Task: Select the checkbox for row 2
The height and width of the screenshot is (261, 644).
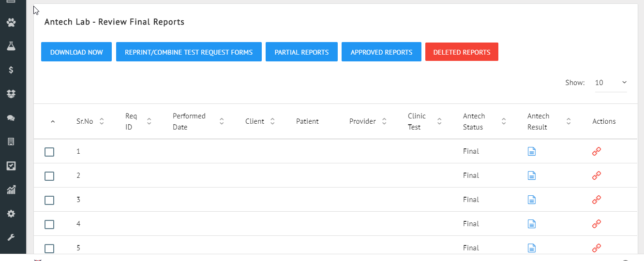Action: click(49, 176)
